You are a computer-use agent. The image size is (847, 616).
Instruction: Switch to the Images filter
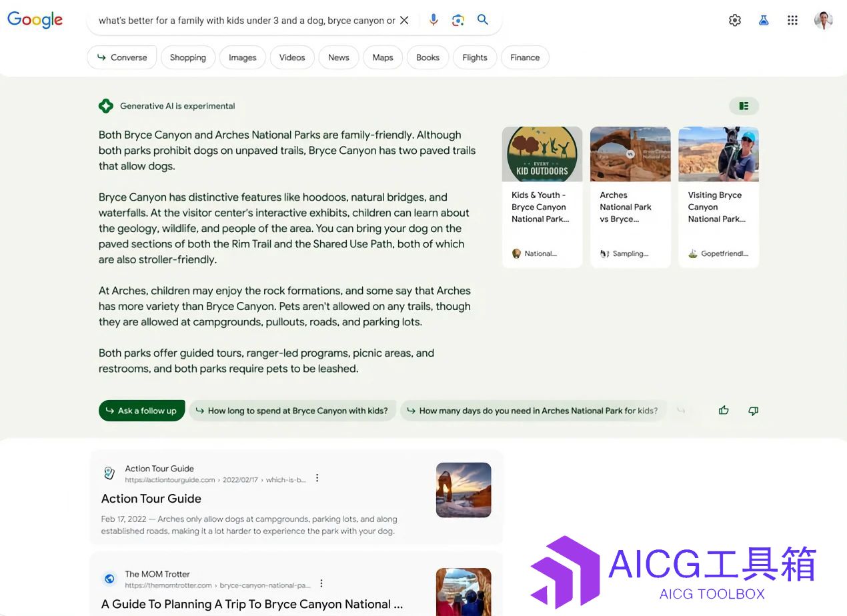coord(243,57)
